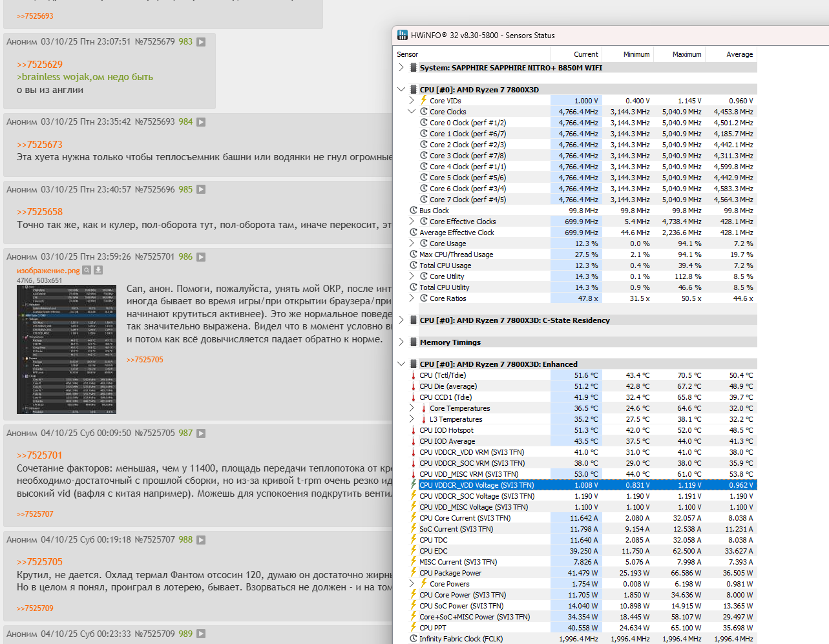Click magnifier search icon next to изображение.png
This screenshot has width=829, height=644.
coord(87,271)
